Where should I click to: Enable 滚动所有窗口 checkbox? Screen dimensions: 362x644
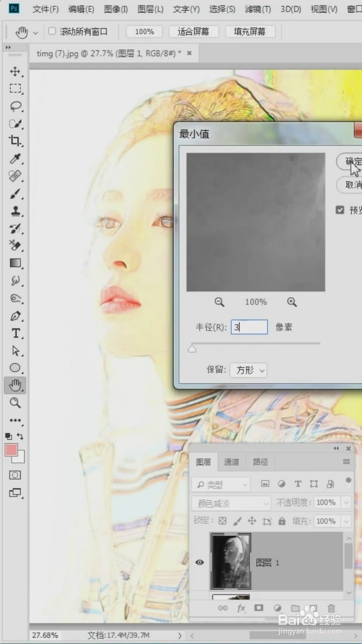52,31
